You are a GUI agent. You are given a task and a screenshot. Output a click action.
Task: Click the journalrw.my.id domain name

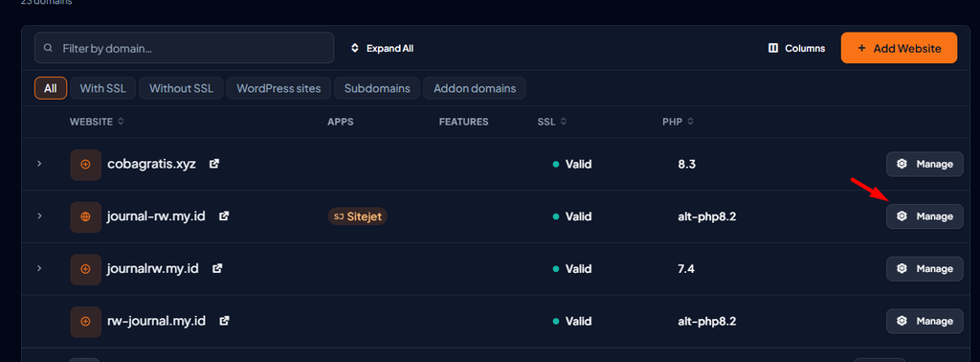(153, 269)
